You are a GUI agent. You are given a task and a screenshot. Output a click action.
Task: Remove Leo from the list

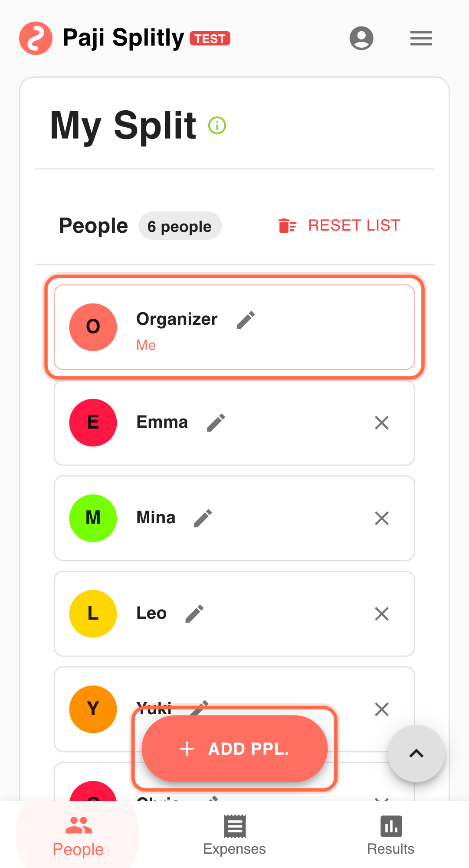[x=381, y=614]
